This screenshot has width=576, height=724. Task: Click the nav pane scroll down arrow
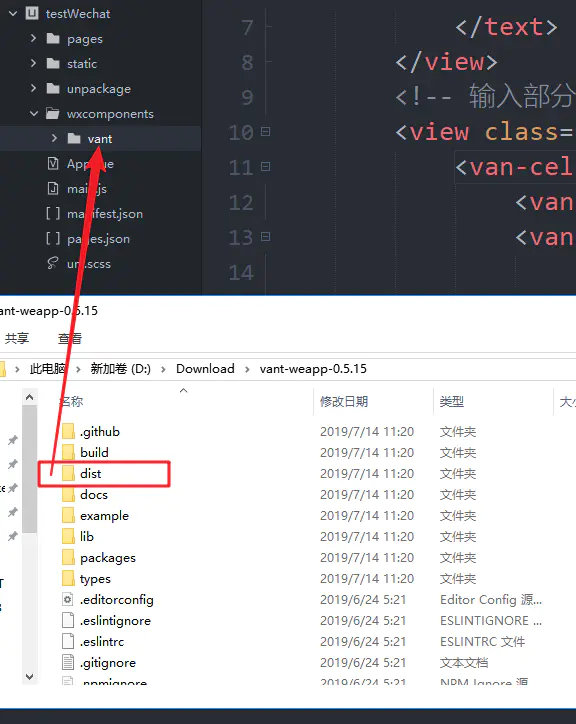[x=30, y=677]
